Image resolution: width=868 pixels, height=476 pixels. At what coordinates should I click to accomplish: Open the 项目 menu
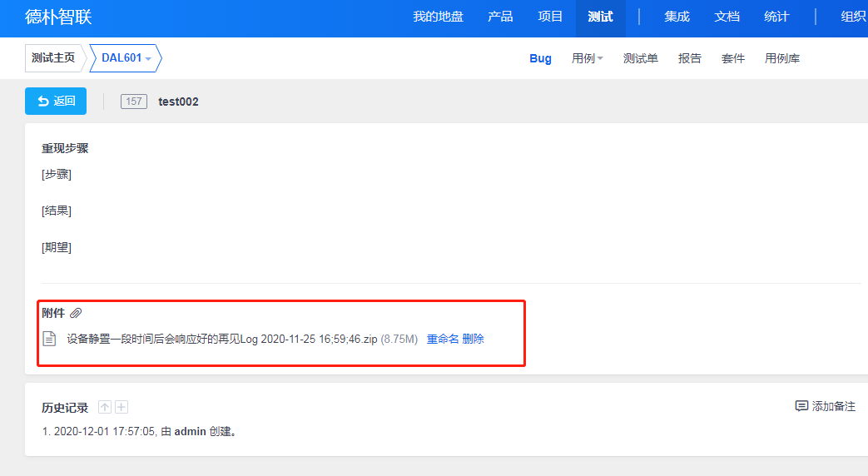coord(550,17)
